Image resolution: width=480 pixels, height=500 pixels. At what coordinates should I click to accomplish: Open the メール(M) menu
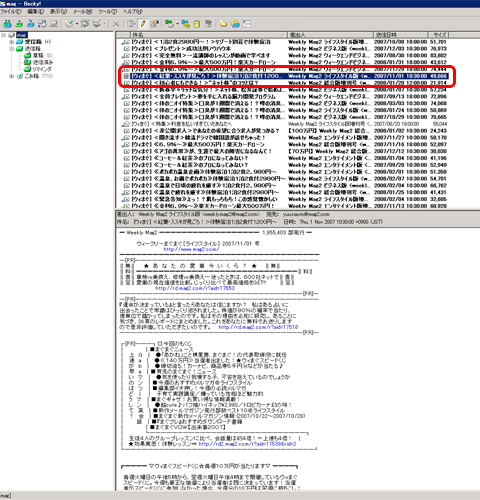coord(83,12)
